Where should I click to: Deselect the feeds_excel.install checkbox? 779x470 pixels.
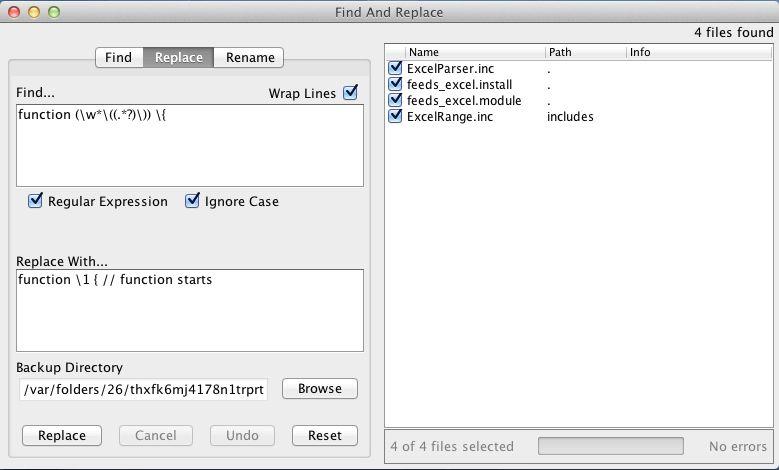tap(395, 85)
